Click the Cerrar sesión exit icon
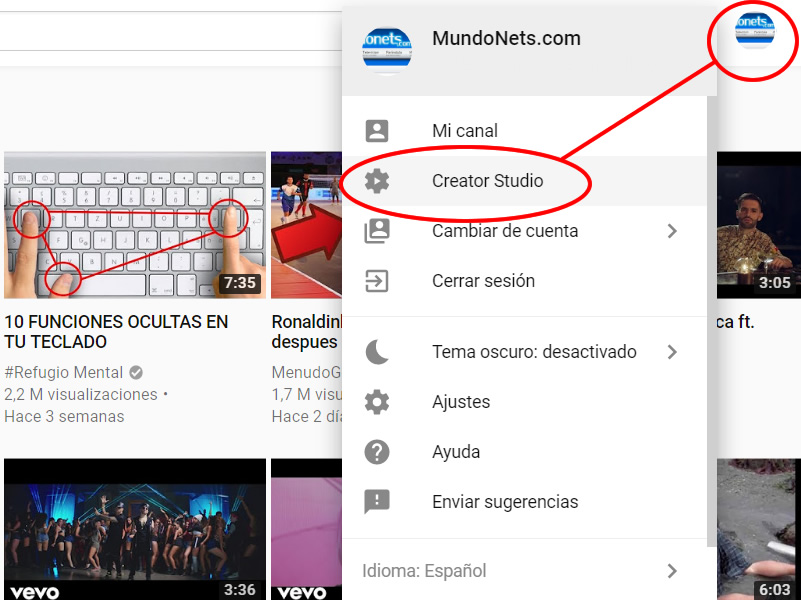The height and width of the screenshot is (600, 801). (377, 281)
